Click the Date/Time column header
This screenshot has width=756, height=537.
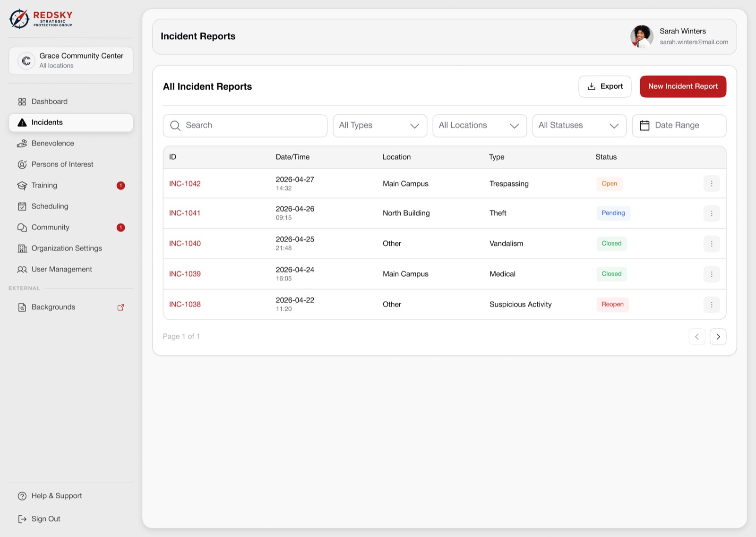pyautogui.click(x=292, y=157)
